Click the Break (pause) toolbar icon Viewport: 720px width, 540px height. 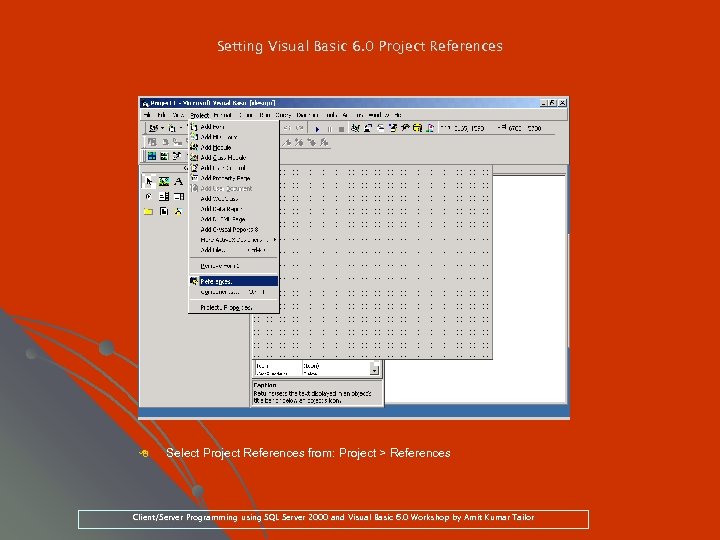pos(329,129)
